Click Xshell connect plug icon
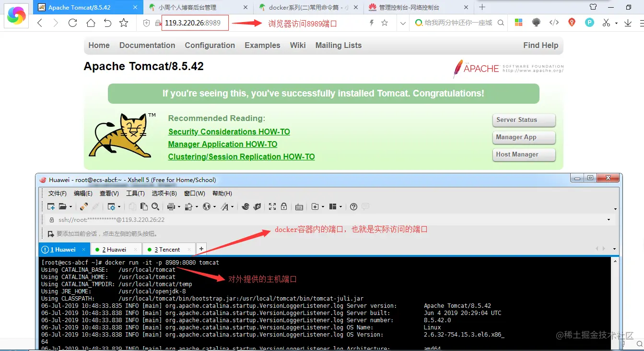This screenshot has height=351, width=644. 84,206
